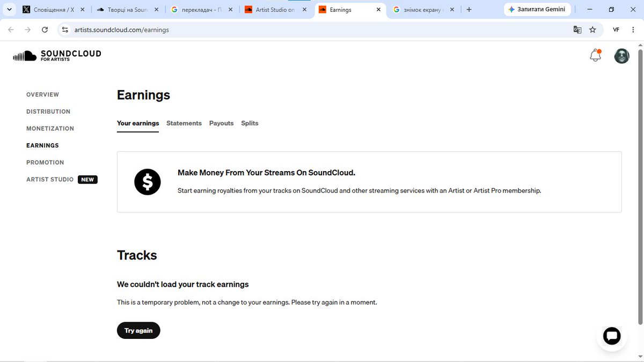This screenshot has width=644, height=362.
Task: Bookmark this page with star icon
Action: click(592, 30)
